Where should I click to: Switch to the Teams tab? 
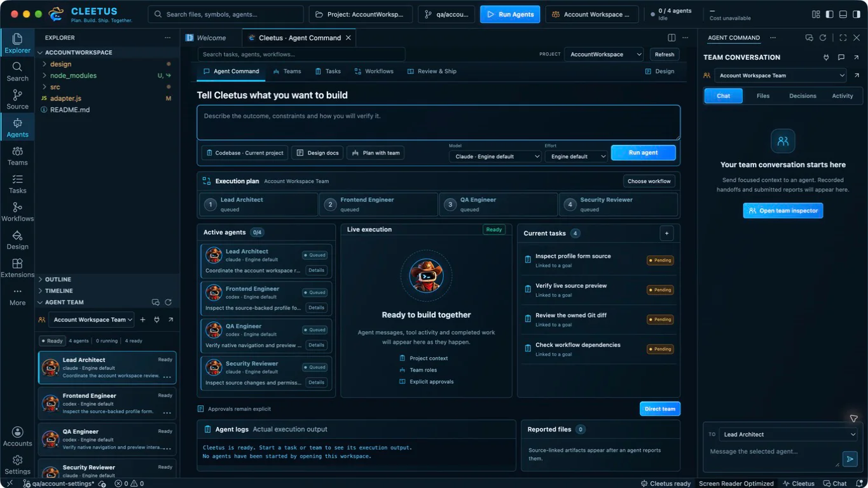coord(287,71)
